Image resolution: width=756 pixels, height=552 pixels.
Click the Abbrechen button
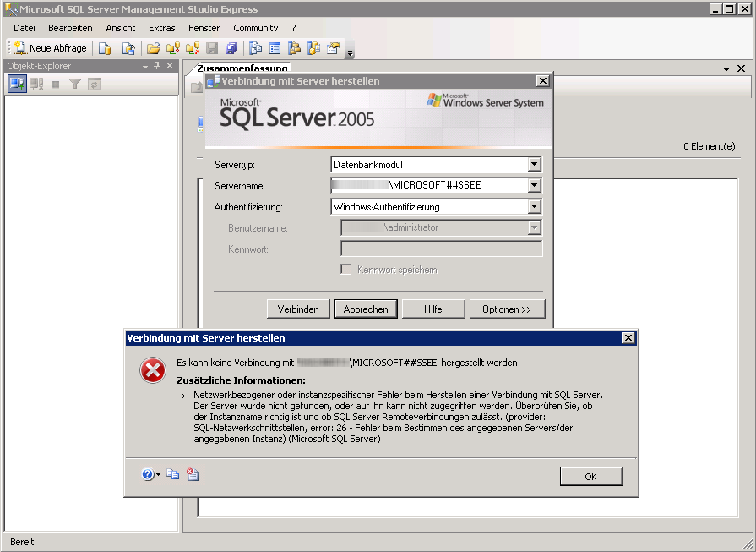pyautogui.click(x=366, y=309)
